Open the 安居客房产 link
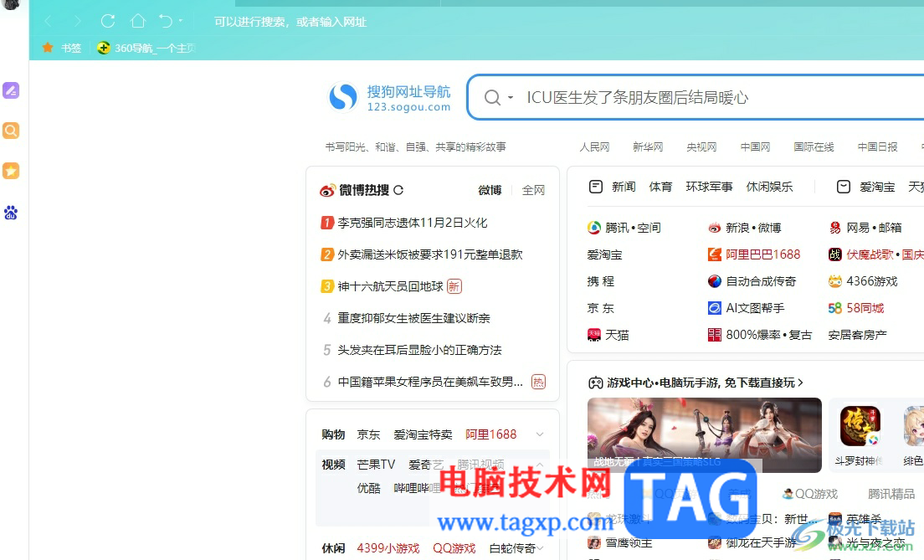This screenshot has width=924, height=560. (857, 335)
